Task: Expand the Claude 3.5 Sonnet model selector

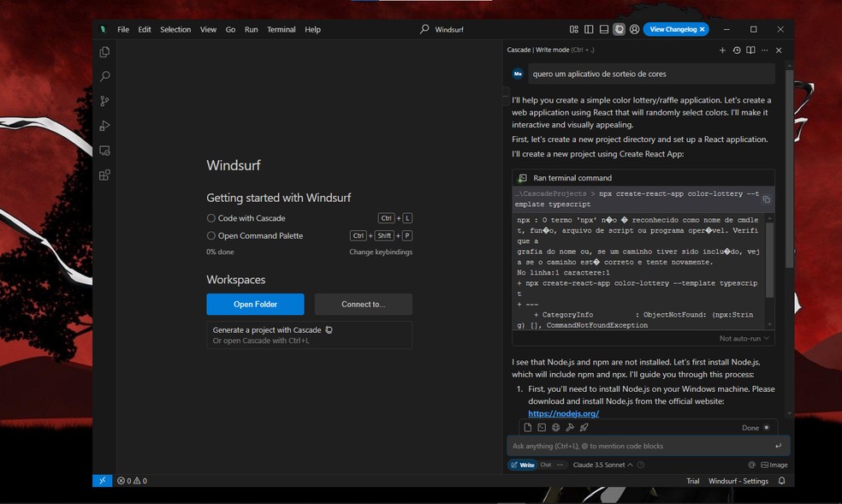Action: (x=602, y=465)
